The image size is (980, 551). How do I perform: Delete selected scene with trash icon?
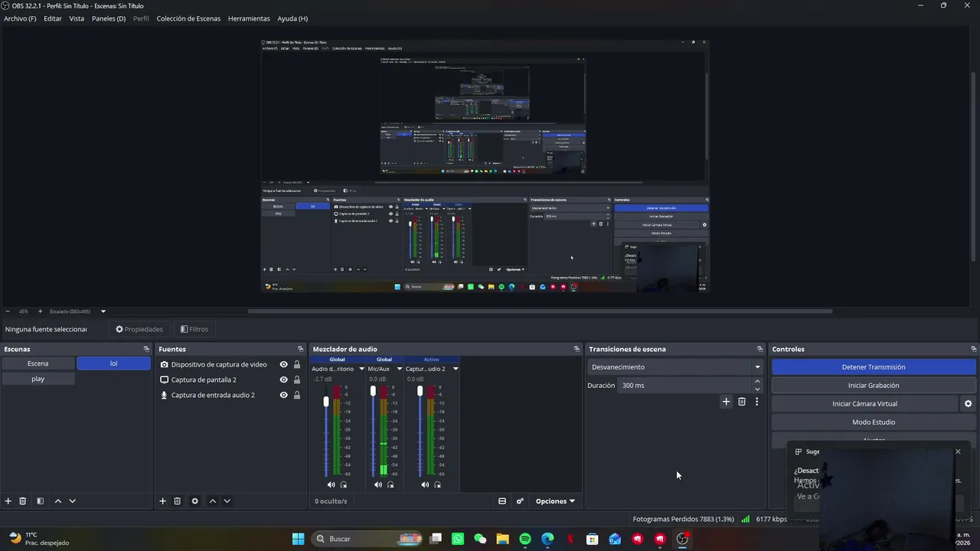23,501
